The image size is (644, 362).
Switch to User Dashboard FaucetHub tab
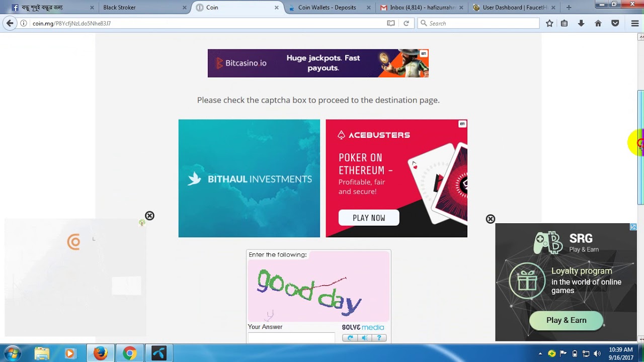click(513, 8)
